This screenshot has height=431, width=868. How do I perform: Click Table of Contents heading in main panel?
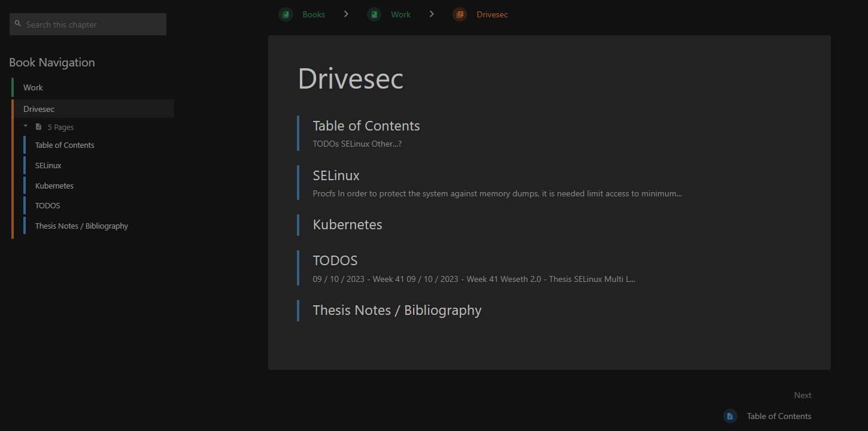point(366,126)
